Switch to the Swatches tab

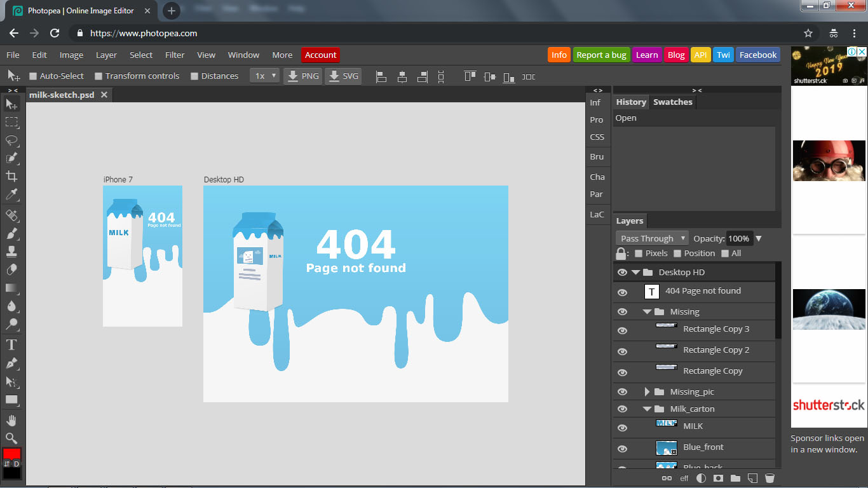click(672, 102)
